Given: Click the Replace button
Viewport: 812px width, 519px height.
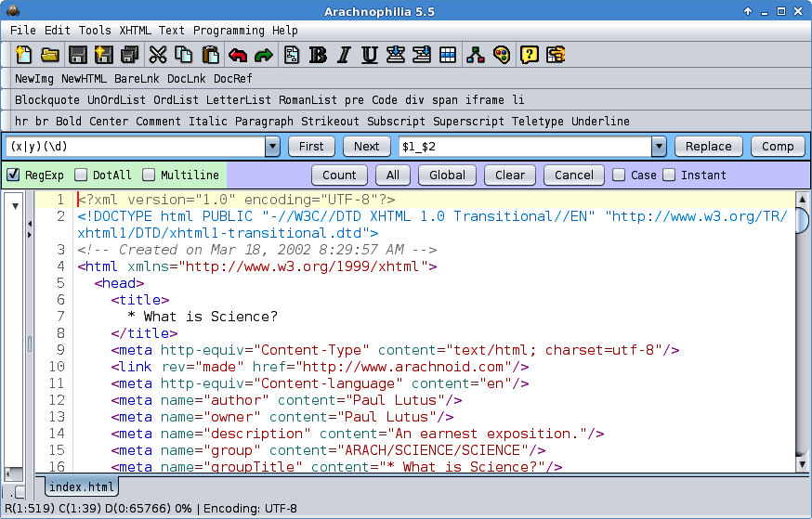Looking at the screenshot, I should [709, 147].
